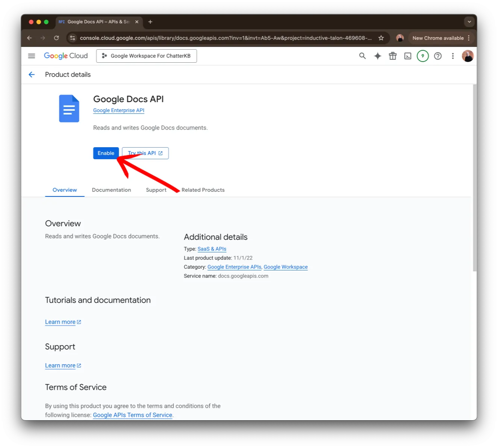
Task: Click the browser back arrow
Action: tap(29, 38)
